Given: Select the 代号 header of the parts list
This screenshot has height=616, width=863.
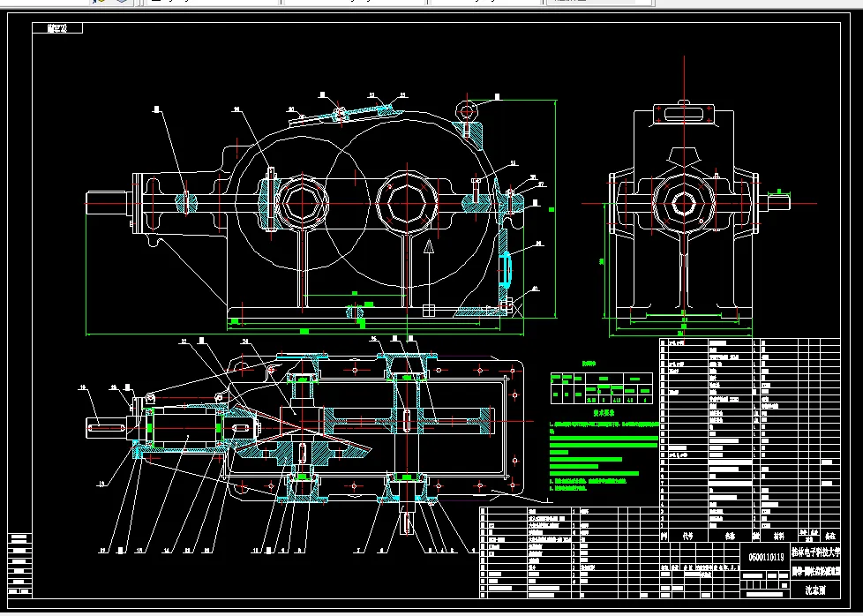Looking at the screenshot, I should [687, 536].
